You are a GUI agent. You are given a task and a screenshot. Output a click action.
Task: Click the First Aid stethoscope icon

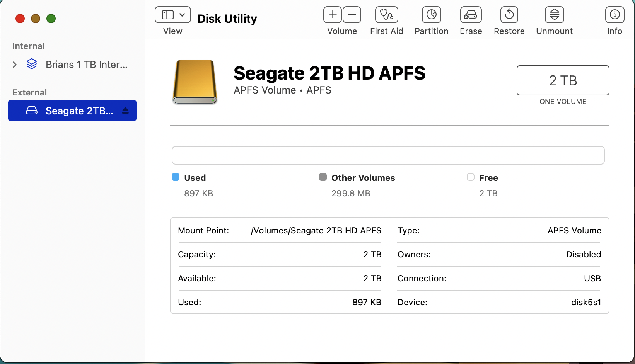click(x=386, y=15)
